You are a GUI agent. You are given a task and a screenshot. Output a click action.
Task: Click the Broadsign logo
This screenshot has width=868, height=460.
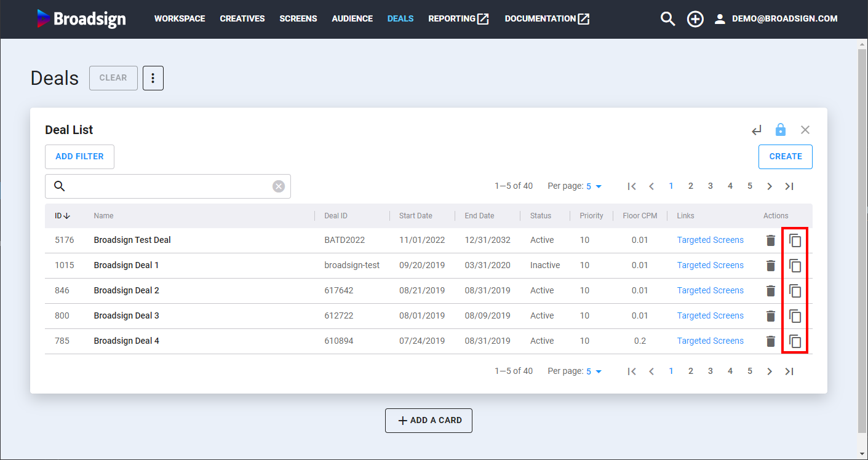click(x=81, y=18)
